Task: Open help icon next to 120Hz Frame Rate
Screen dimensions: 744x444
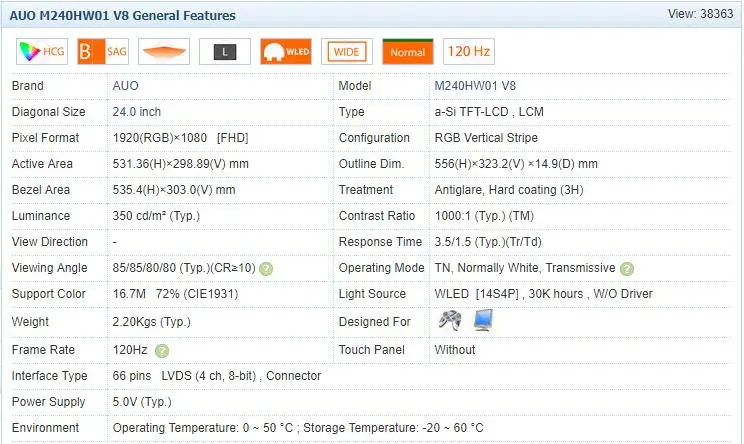Action: point(162,351)
